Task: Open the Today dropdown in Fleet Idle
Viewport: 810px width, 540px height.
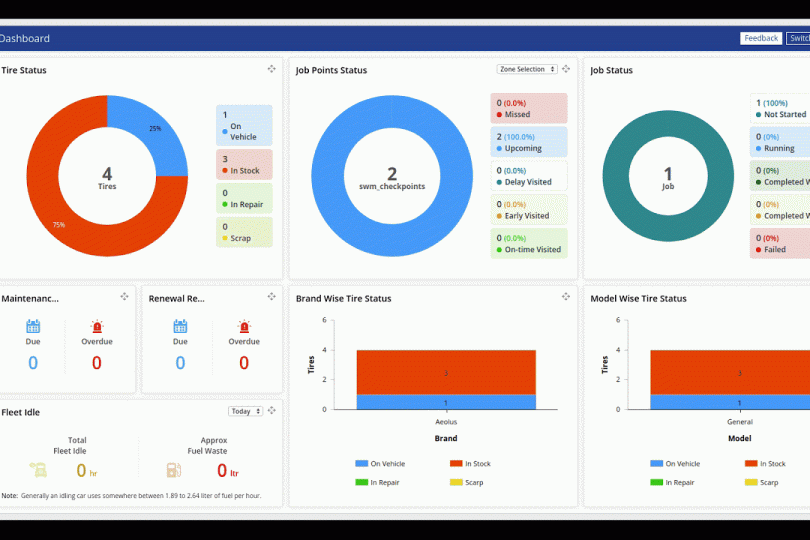Action: [245, 411]
